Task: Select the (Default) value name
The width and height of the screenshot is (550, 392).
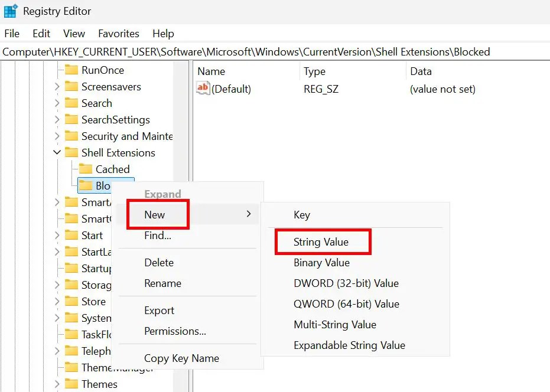Action: tap(232, 89)
